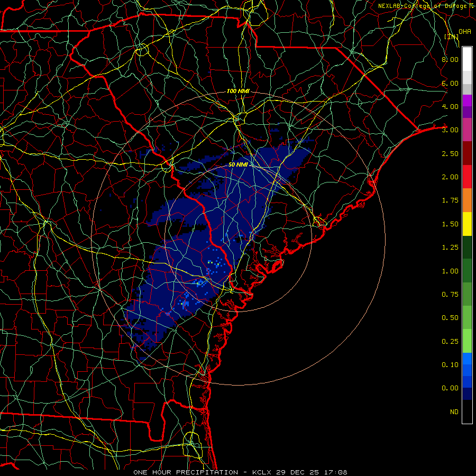476x476 pixels.
Task: Click the KCLX station identifier in the title
Action: tap(262, 472)
